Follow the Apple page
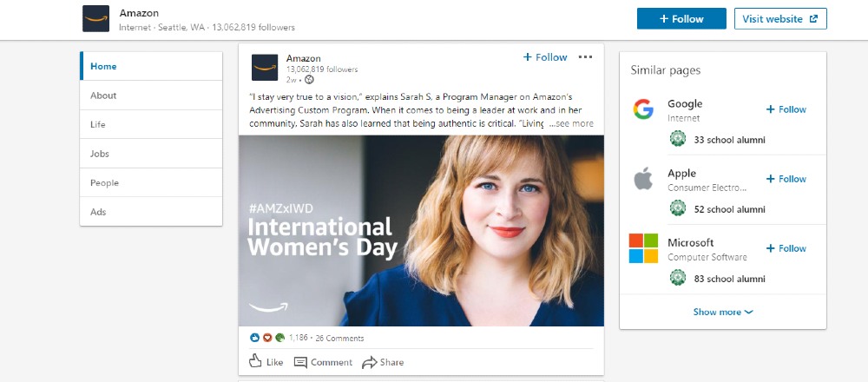Screen dimensions: 868x382 point(786,179)
